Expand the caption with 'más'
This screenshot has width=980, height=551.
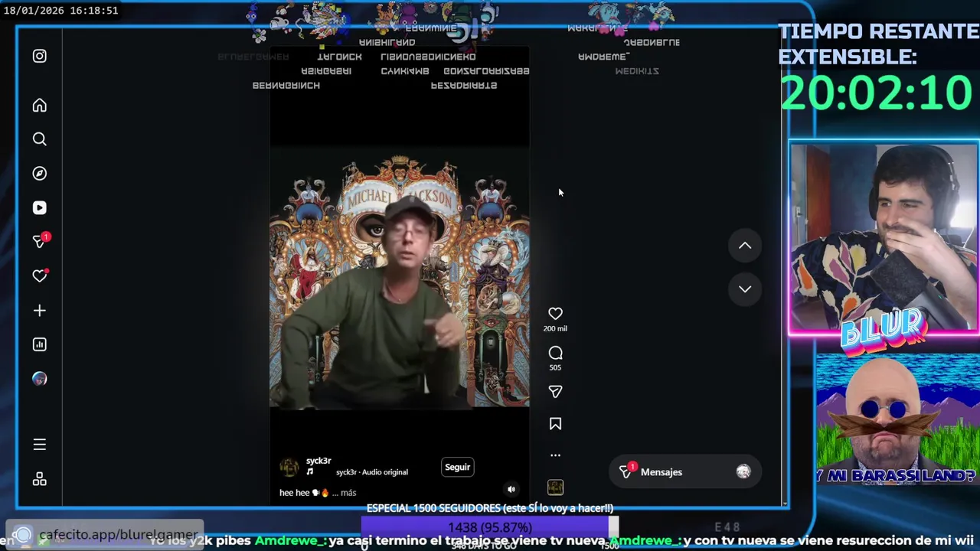click(x=348, y=493)
